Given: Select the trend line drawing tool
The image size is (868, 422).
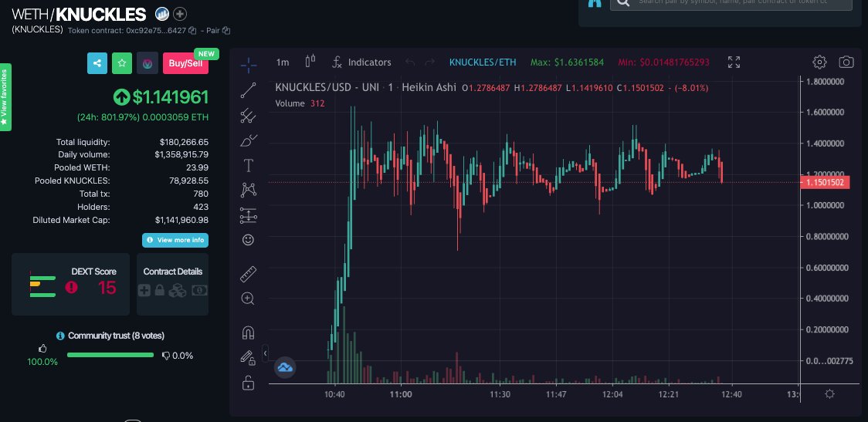Looking at the screenshot, I should [248, 90].
